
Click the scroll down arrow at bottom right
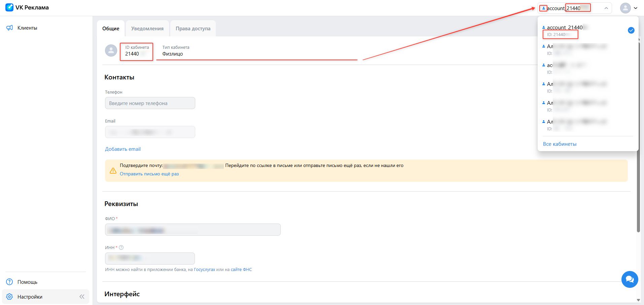point(639,300)
